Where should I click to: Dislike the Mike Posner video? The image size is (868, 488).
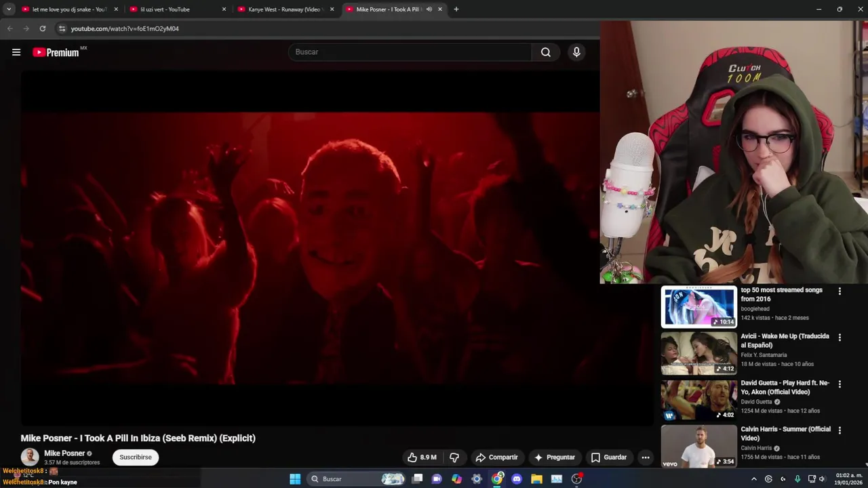coord(454,457)
